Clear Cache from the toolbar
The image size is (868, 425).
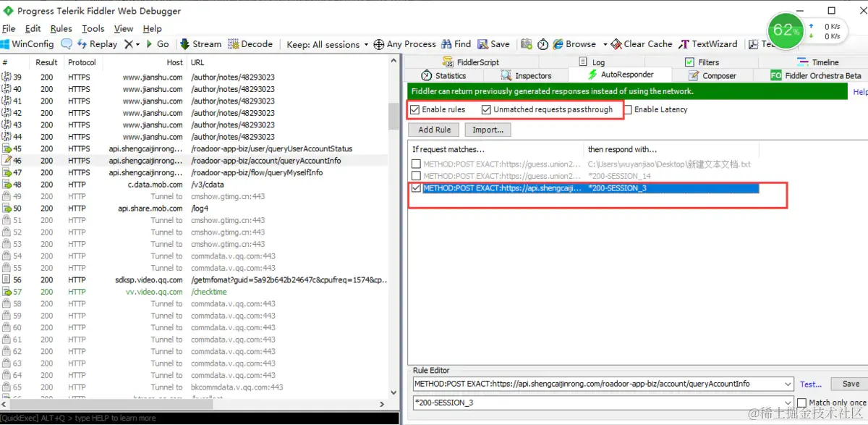pos(642,44)
